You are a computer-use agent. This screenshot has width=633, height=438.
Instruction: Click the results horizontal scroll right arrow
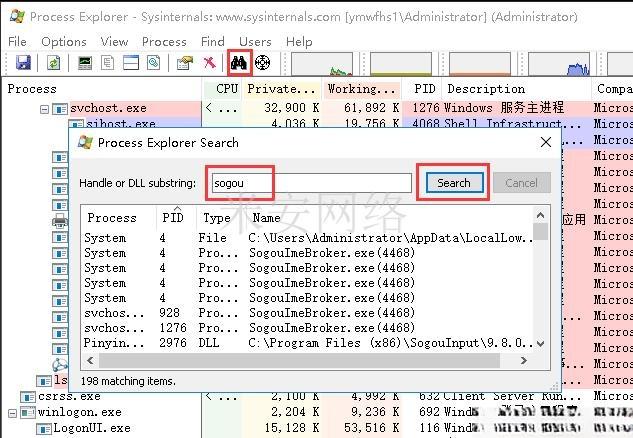pos(524,360)
